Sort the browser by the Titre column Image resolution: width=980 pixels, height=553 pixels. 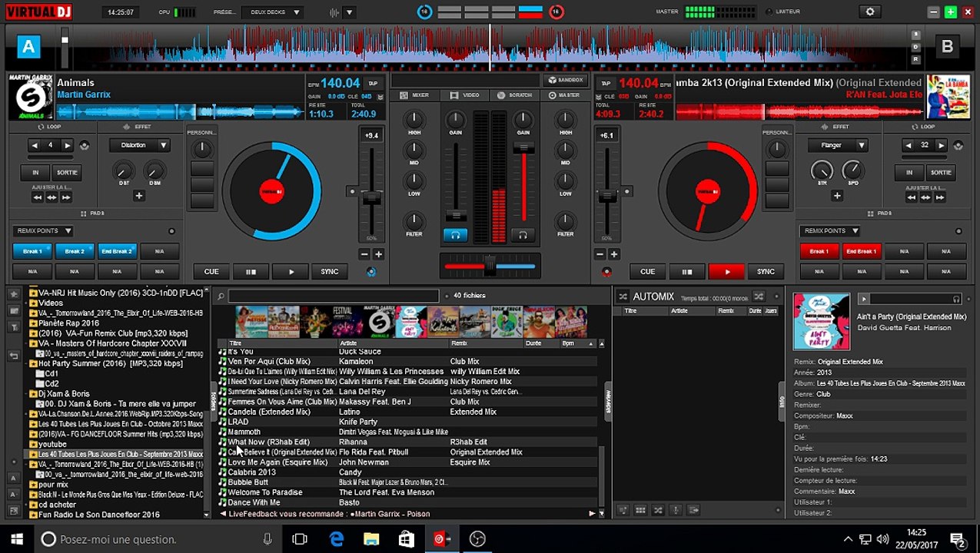(x=282, y=343)
